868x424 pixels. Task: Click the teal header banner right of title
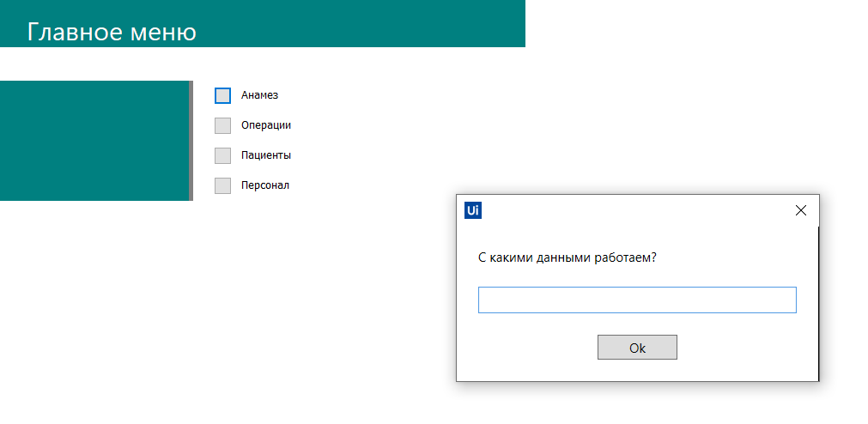361,23
